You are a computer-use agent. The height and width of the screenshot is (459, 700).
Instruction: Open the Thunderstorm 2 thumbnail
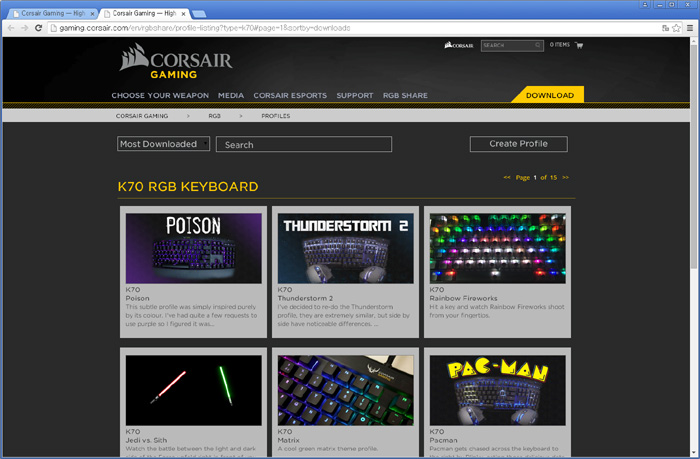point(346,248)
